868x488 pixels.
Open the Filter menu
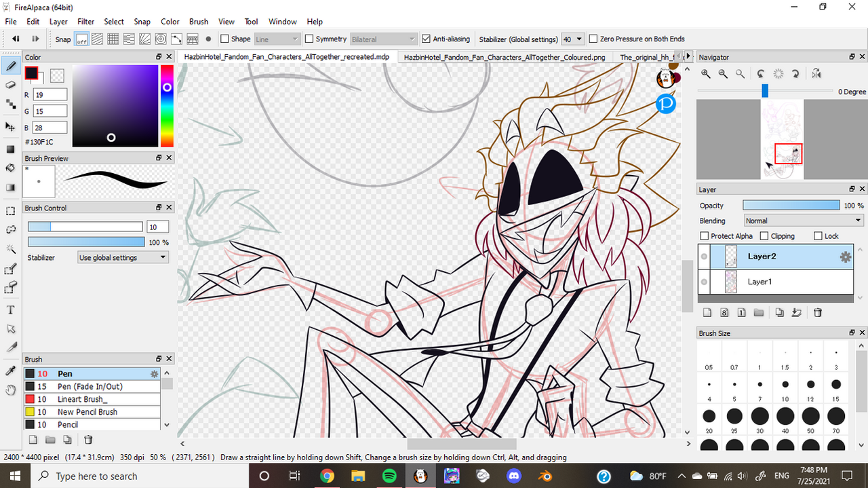tap(85, 22)
